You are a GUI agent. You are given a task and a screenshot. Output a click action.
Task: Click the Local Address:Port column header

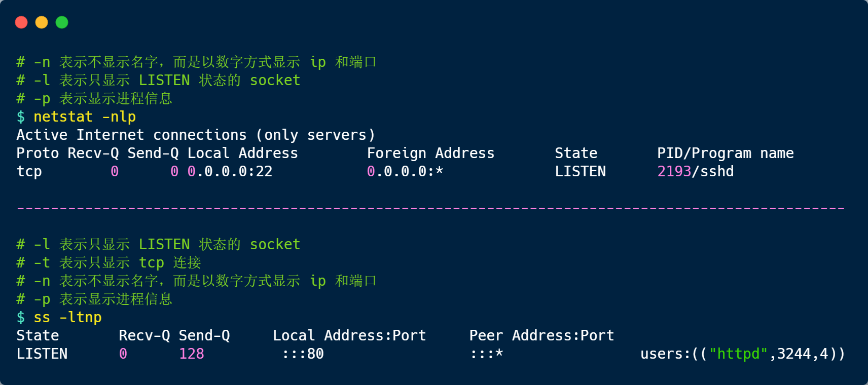click(x=349, y=336)
